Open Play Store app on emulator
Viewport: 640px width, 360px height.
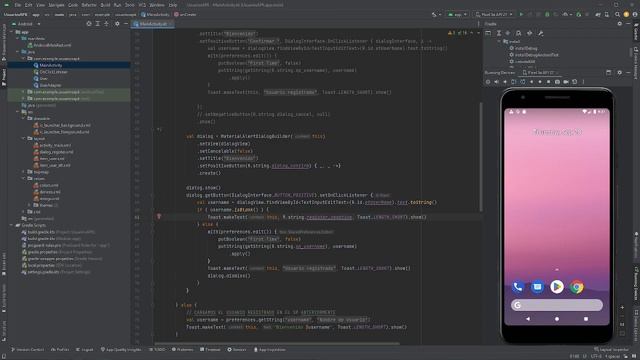tap(557, 287)
